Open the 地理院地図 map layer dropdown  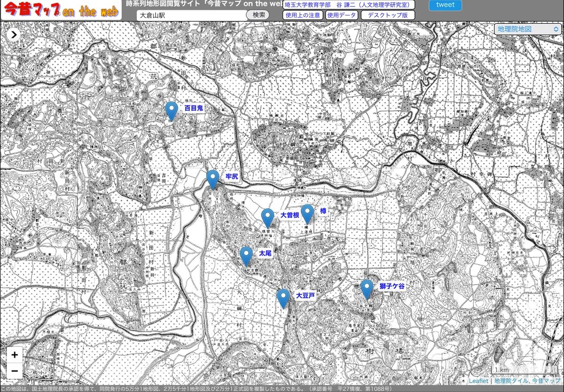[527, 29]
